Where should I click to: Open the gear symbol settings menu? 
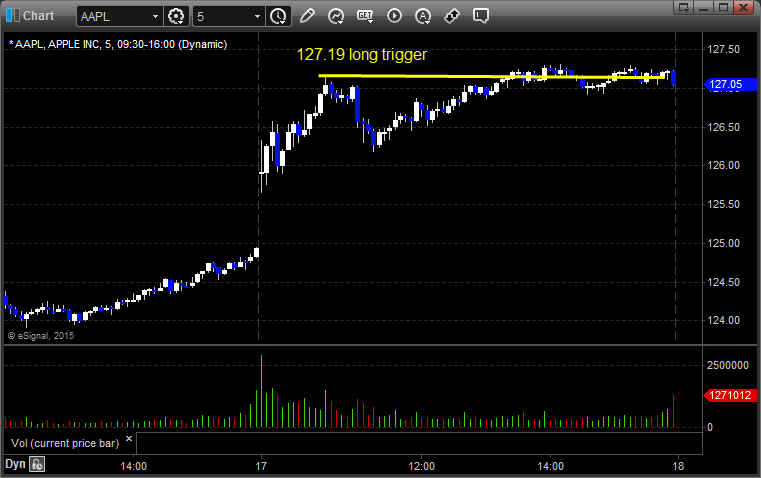coord(176,16)
